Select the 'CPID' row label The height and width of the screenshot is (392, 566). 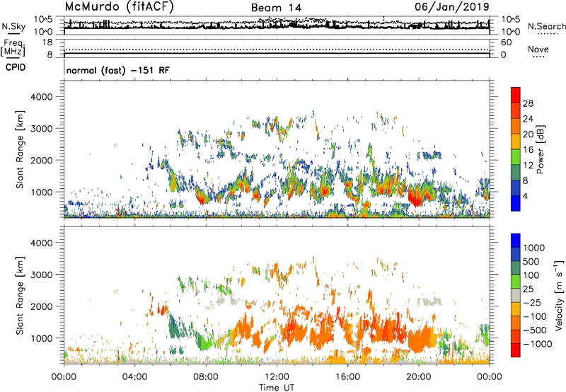click(x=16, y=67)
